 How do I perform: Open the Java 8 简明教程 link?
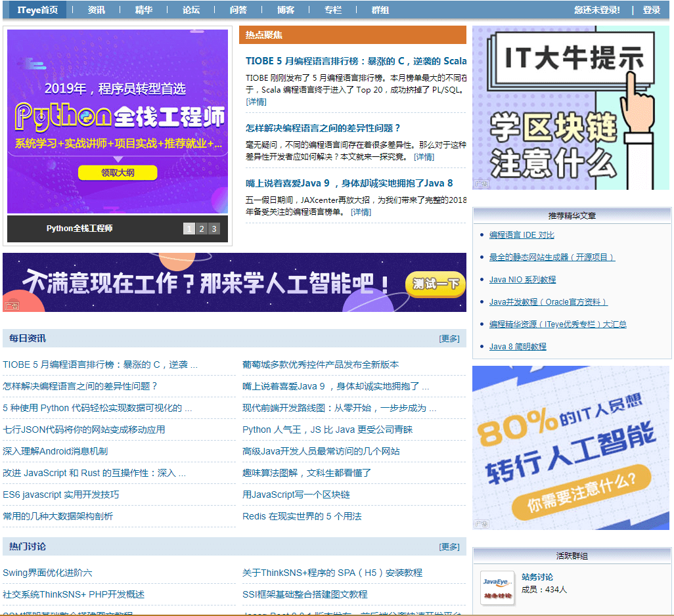518,347
